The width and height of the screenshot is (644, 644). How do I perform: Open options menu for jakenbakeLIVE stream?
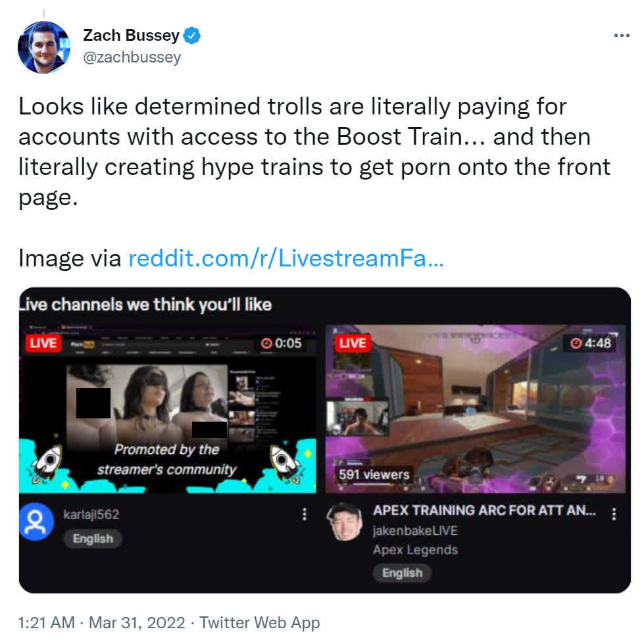point(614,514)
